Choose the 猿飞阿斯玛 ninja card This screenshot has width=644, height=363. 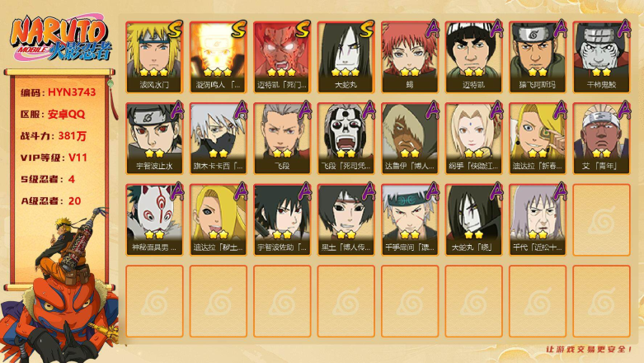(x=537, y=57)
